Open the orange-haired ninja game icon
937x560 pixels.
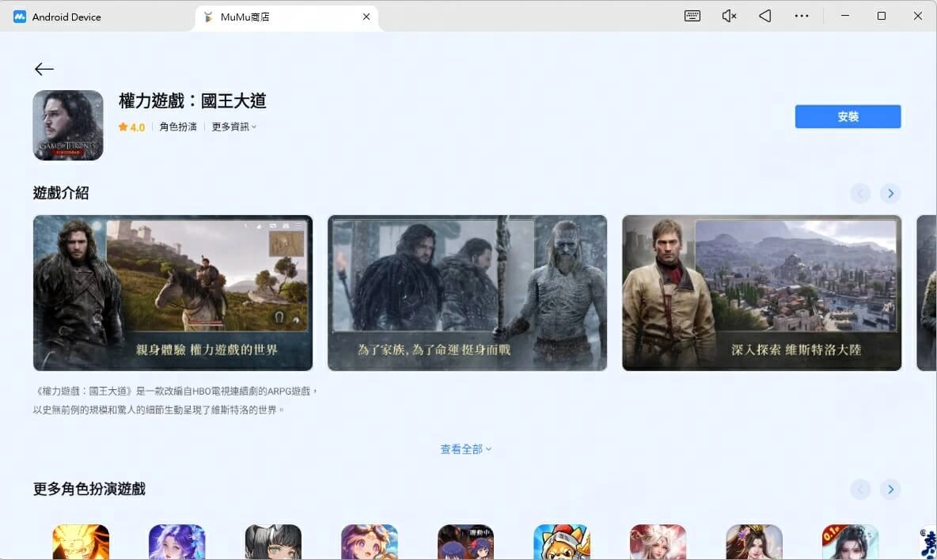tap(81, 542)
